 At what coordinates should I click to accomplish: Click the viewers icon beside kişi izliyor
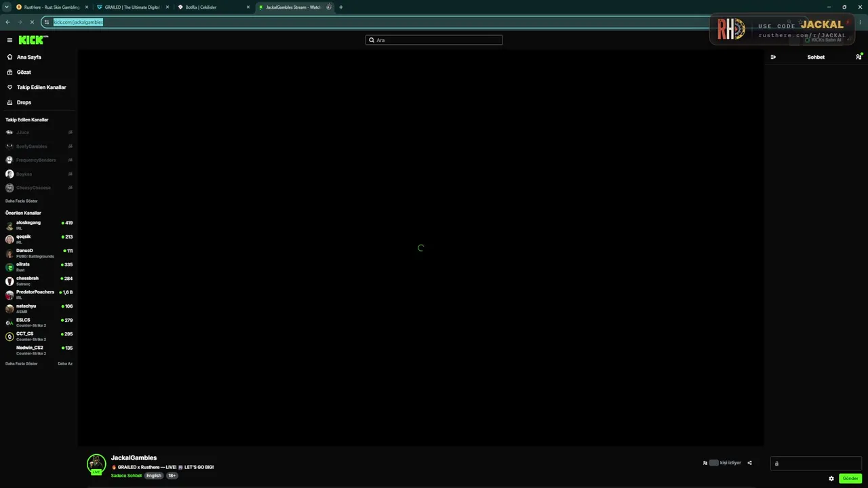705,463
